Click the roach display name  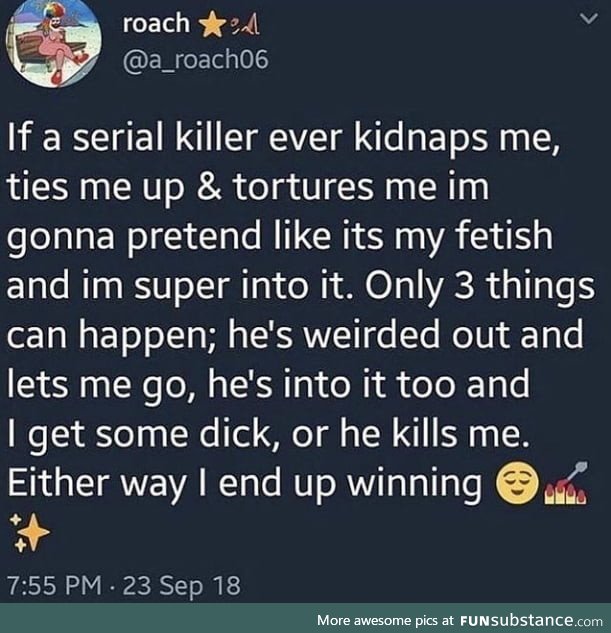(x=156, y=23)
